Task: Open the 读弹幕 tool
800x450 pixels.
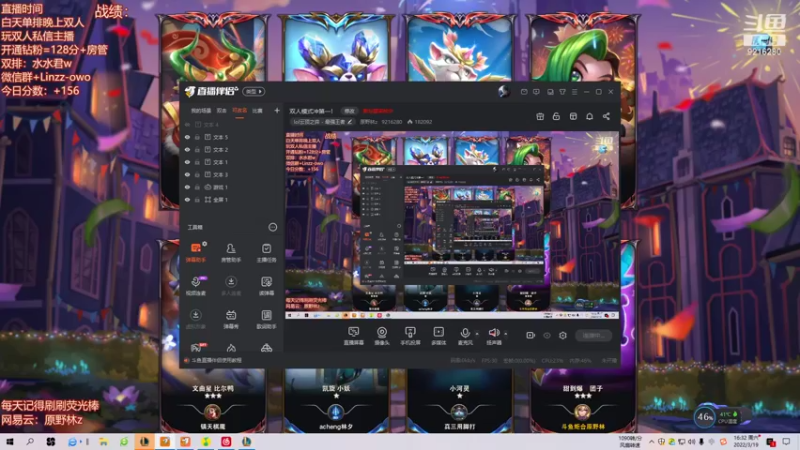Action: point(266,286)
